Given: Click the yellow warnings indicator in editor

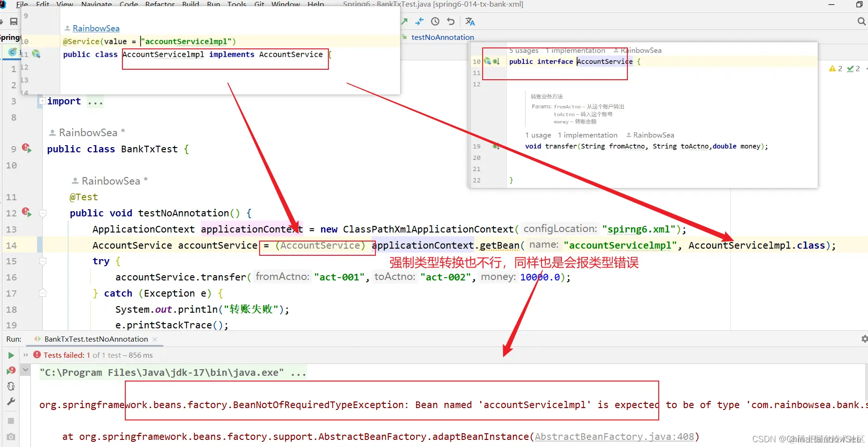Looking at the screenshot, I should click(x=836, y=69).
